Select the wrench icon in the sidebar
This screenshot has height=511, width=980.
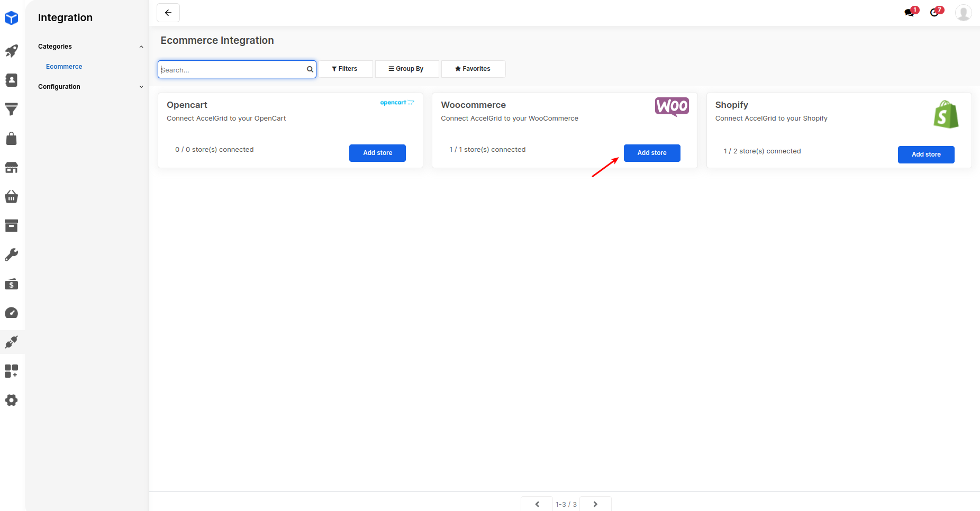tap(12, 255)
